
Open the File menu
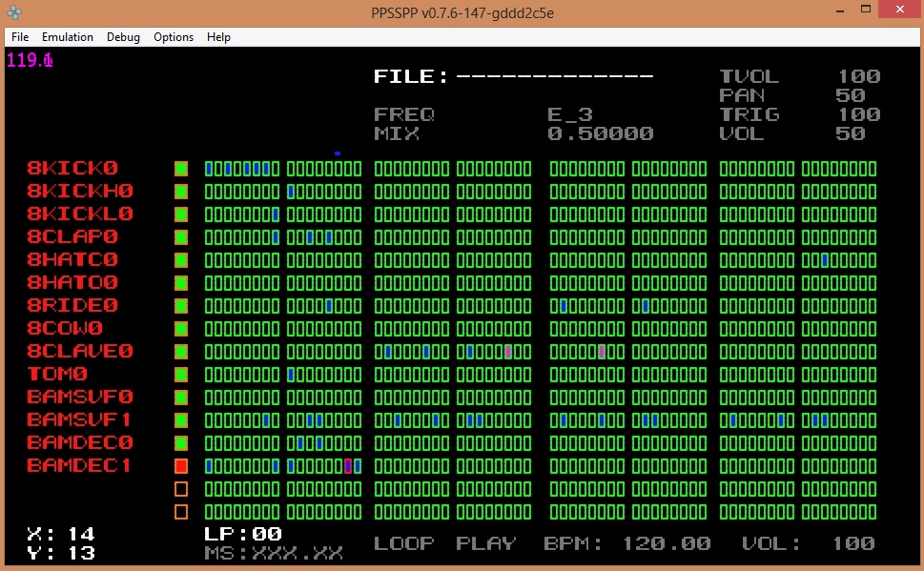tap(20, 37)
